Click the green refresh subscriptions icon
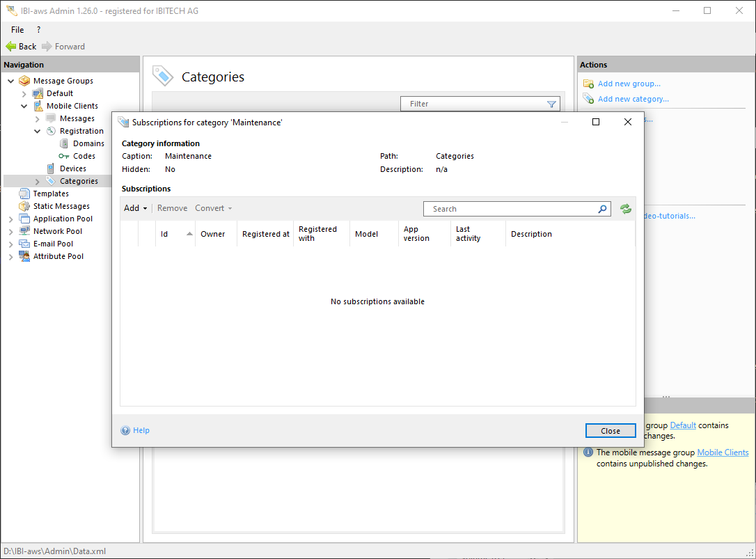This screenshot has width=756, height=559. (625, 209)
